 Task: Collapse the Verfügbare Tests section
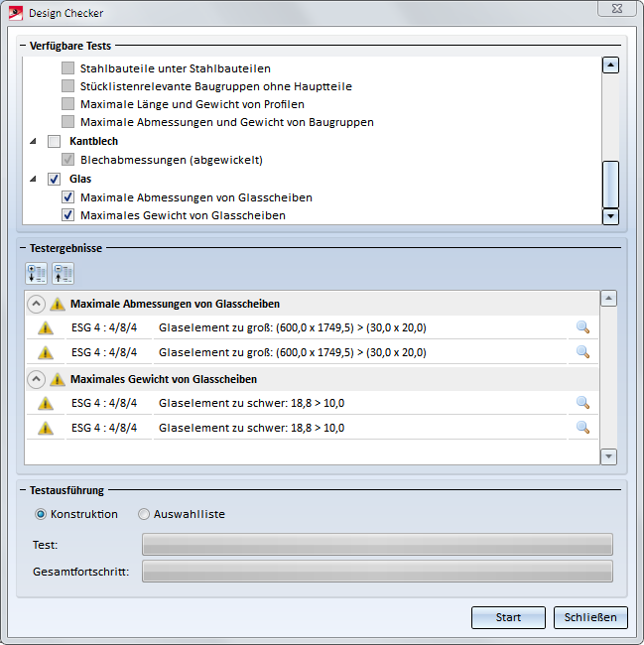pyautogui.click(x=23, y=46)
